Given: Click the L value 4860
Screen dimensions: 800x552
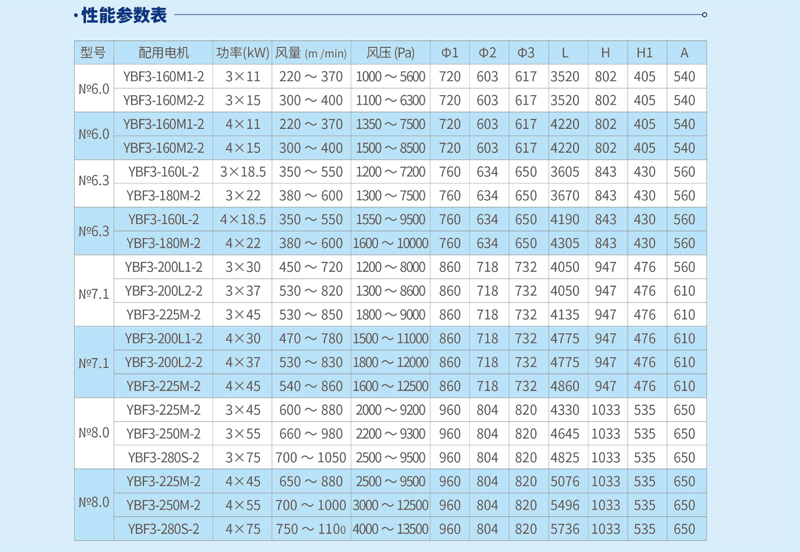Looking at the screenshot, I should click(565, 386).
